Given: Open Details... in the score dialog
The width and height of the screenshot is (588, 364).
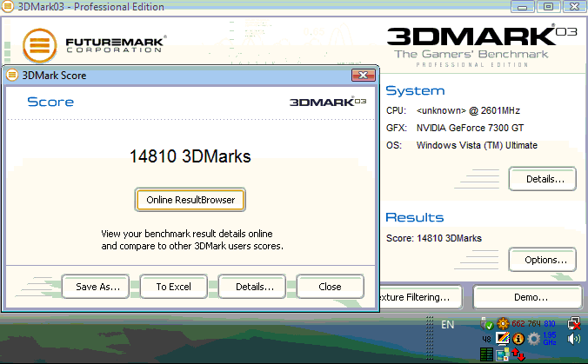Looking at the screenshot, I should [x=252, y=286].
